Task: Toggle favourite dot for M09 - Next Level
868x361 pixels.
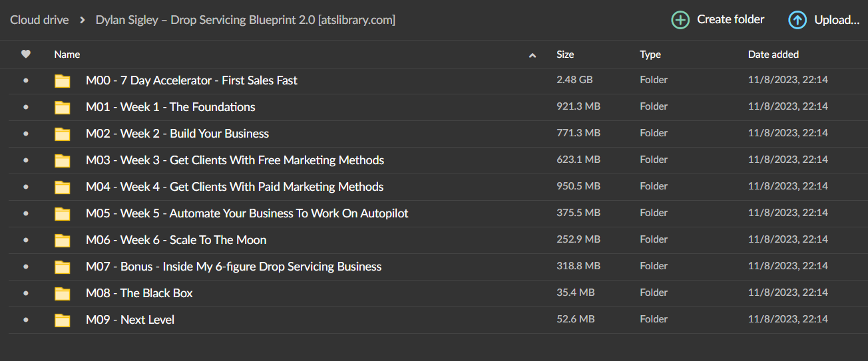Action: coord(26,320)
